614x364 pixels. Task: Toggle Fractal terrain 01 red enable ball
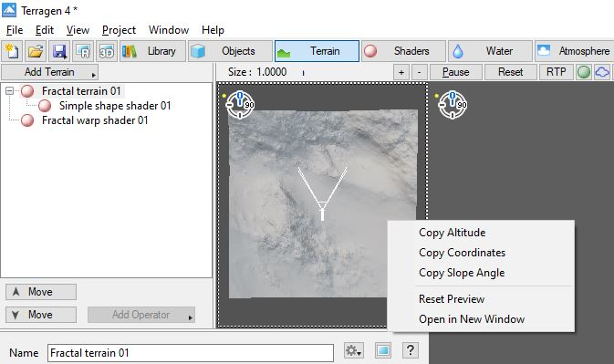[x=27, y=91]
